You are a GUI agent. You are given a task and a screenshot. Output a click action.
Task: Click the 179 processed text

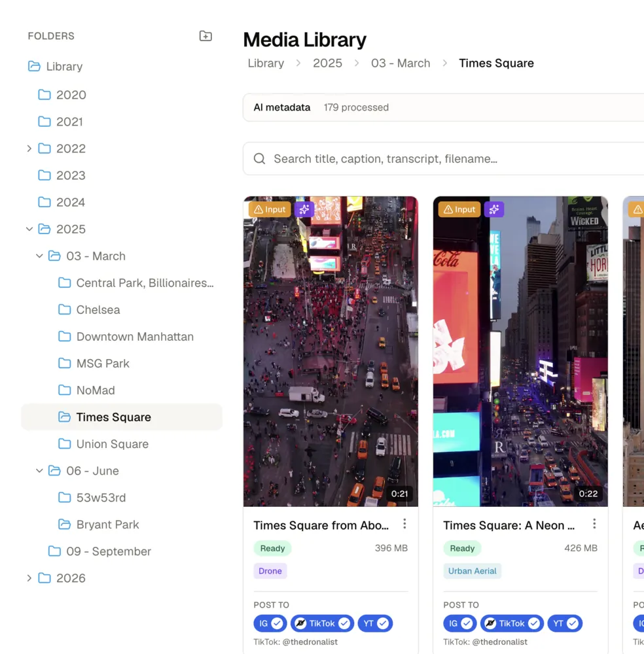(356, 107)
